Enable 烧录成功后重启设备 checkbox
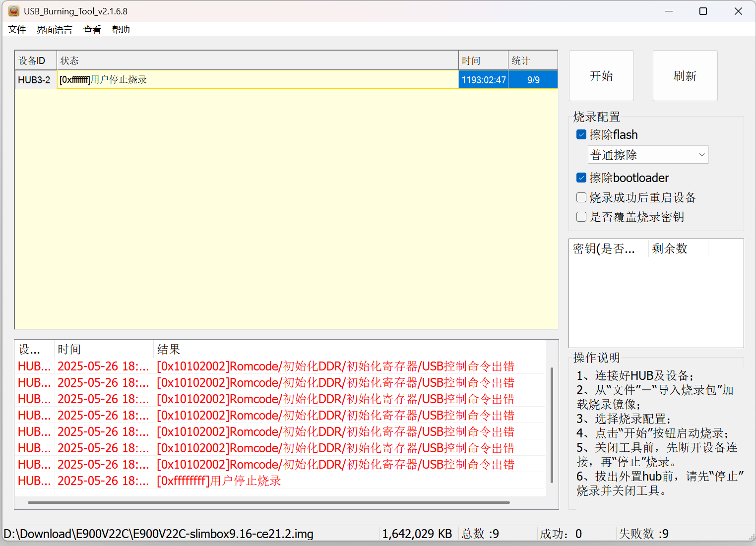 pyautogui.click(x=581, y=197)
